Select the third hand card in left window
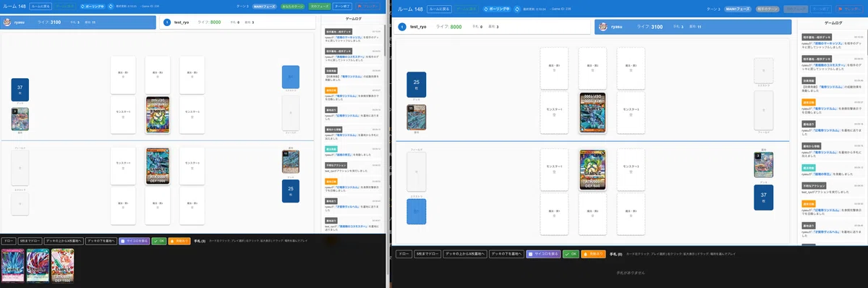Screen dimensions: 868x288 coord(63,266)
